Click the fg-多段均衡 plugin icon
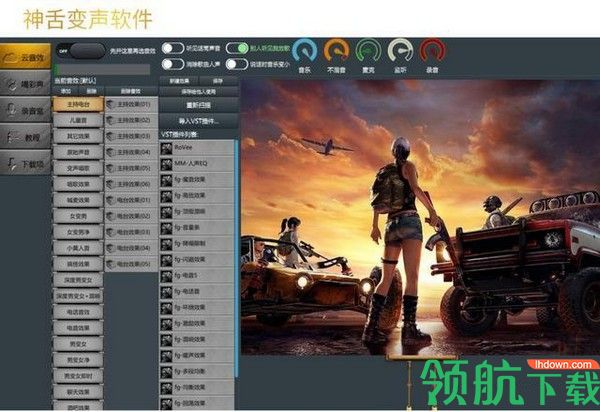Viewport: 600px width, 412px height. 166,372
